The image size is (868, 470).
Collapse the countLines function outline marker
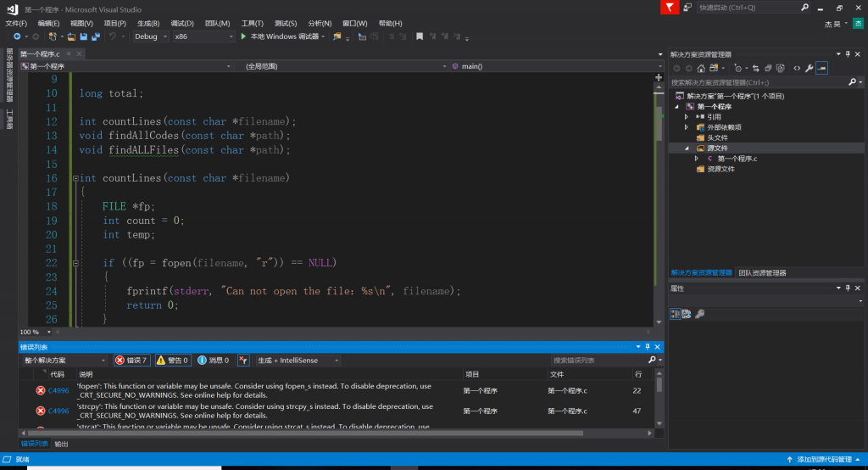(x=75, y=178)
